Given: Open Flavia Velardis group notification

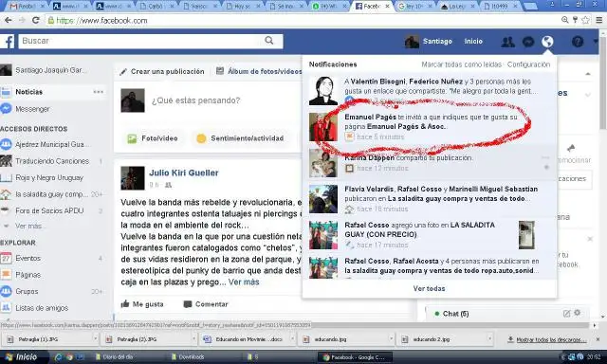Looking at the screenshot, I should click(x=430, y=199).
